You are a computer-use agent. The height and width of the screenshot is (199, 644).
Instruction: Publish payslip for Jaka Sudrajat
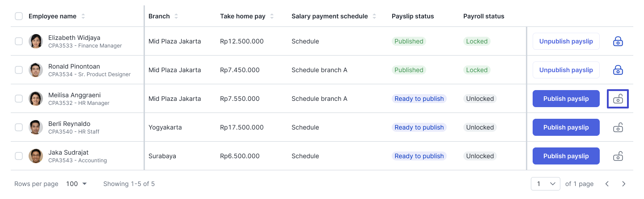click(566, 156)
